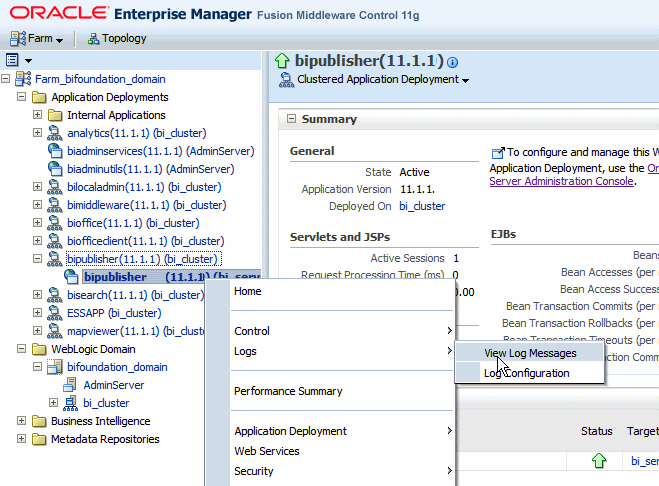Choose Log Configuration in the submenu
659x486 pixels.
(526, 373)
